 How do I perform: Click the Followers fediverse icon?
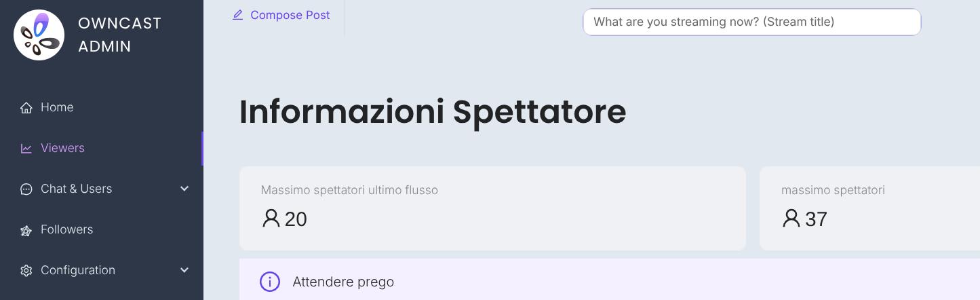point(26,230)
